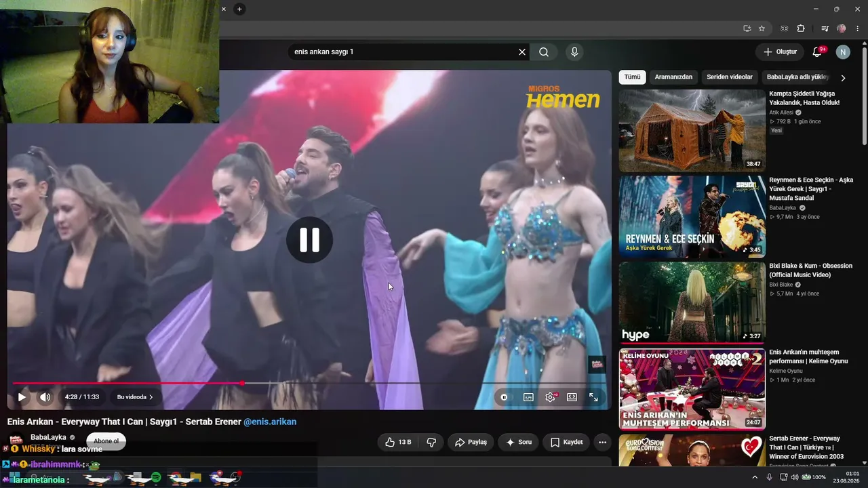Viewport: 868px width, 488px height.
Task: Dislike the video
Action: coord(431,442)
